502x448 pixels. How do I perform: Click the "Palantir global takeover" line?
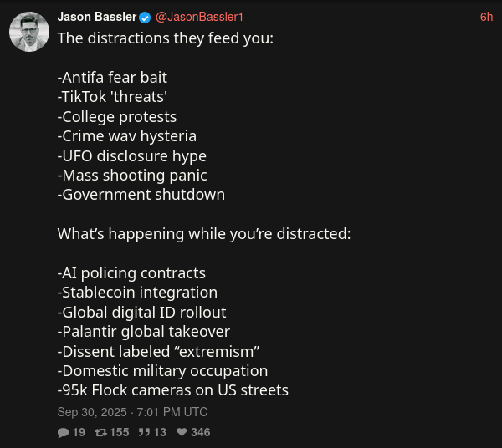(x=144, y=331)
